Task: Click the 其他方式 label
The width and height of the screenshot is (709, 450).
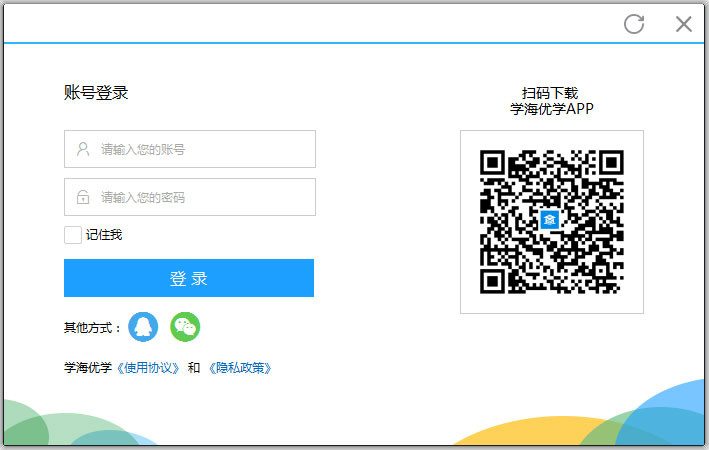Action: pos(92,327)
